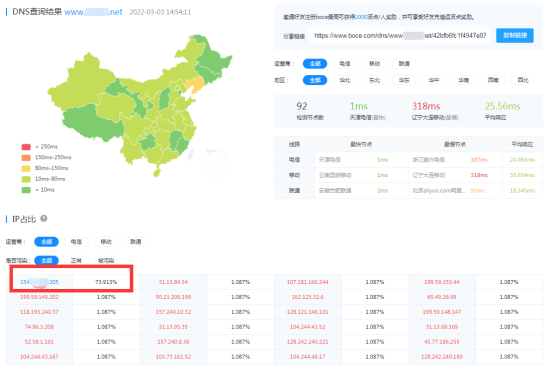Open polluted IP 107.181.166.244

tap(307, 282)
